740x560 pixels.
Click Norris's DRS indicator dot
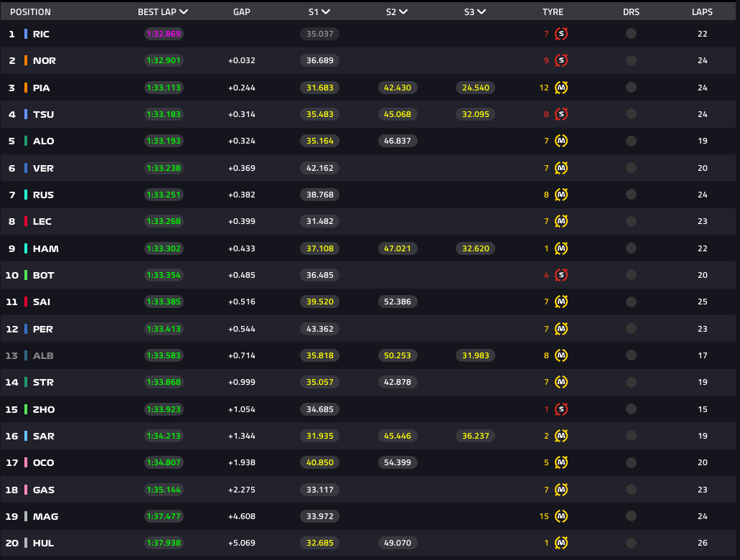click(631, 60)
